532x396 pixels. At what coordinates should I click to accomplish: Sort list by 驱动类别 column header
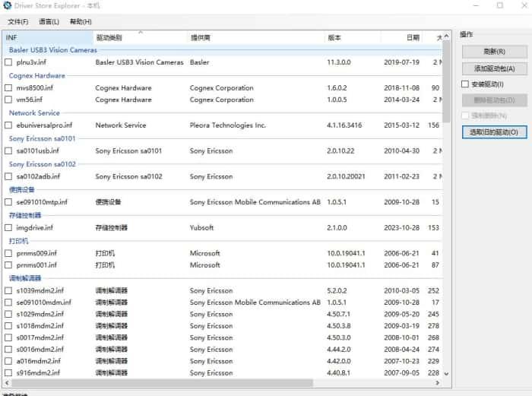(x=137, y=37)
